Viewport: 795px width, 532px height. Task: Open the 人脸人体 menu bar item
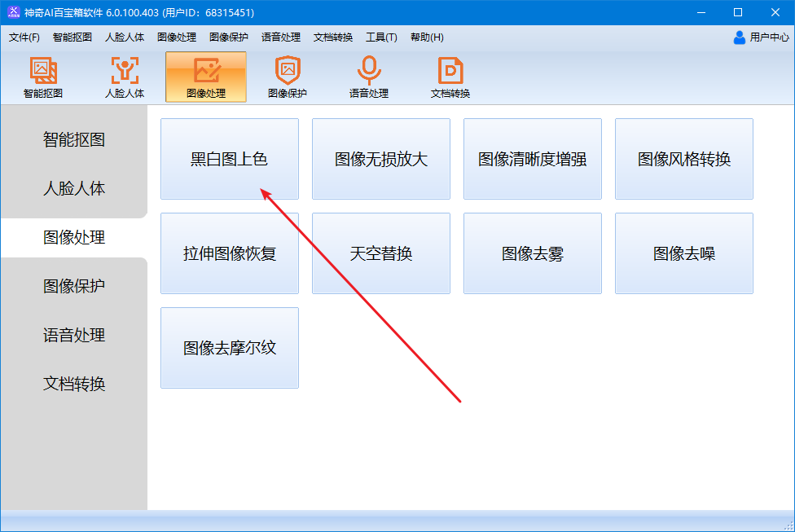click(125, 37)
